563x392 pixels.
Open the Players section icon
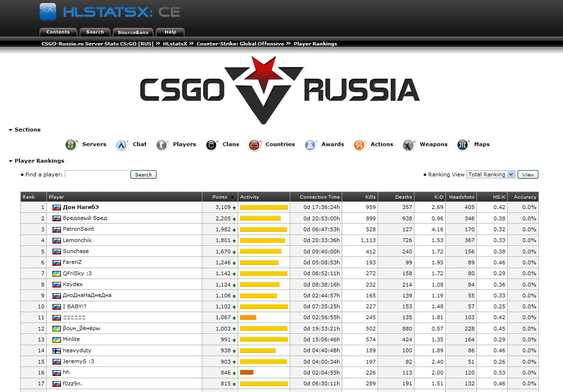click(x=162, y=145)
